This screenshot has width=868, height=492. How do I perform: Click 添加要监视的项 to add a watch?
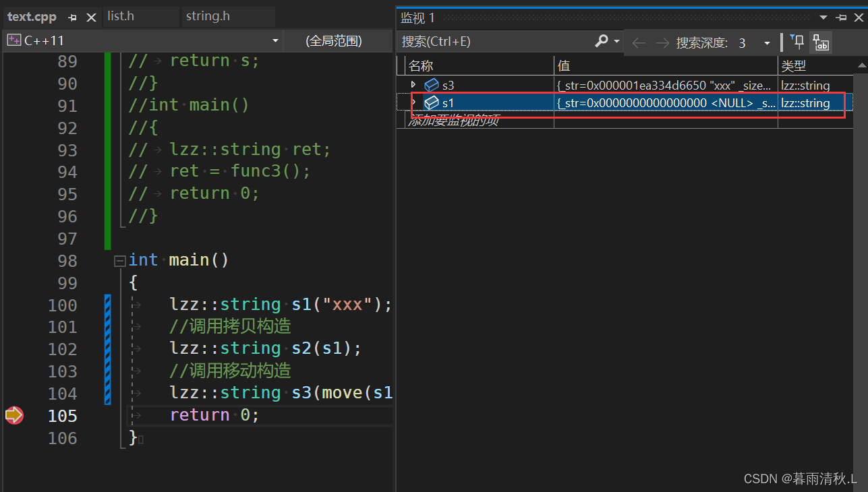point(453,121)
